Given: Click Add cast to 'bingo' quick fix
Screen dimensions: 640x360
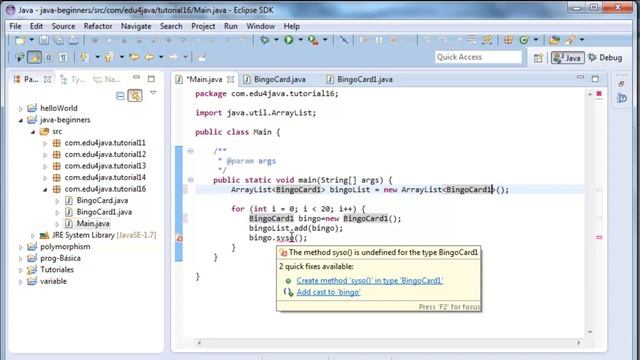Looking at the screenshot, I should (x=328, y=292).
